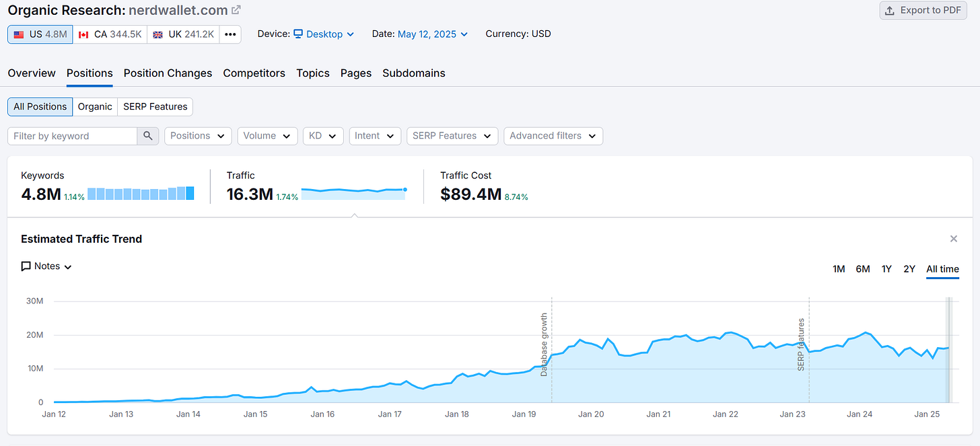Click the Keywords 4.8M metric

pos(41,195)
